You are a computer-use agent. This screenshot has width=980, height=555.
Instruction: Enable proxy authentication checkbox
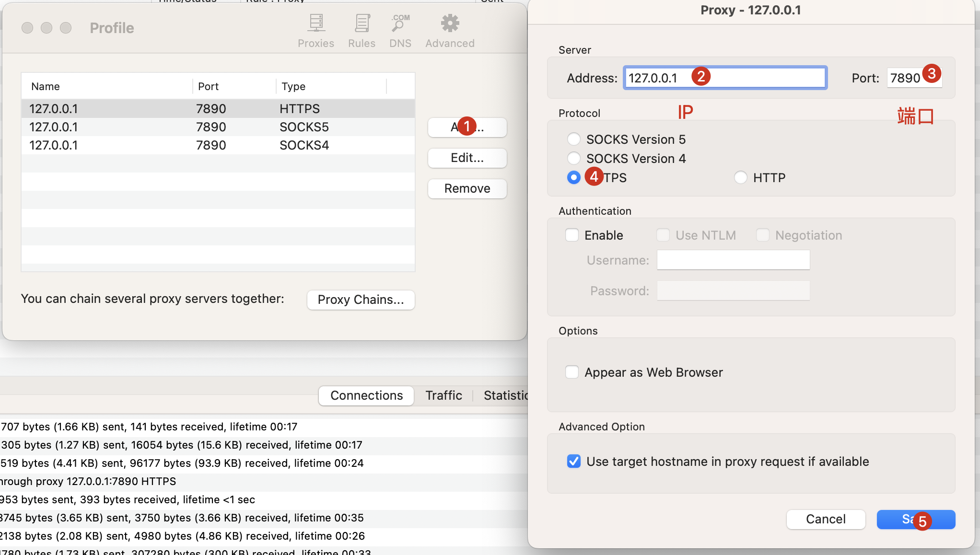coord(572,235)
